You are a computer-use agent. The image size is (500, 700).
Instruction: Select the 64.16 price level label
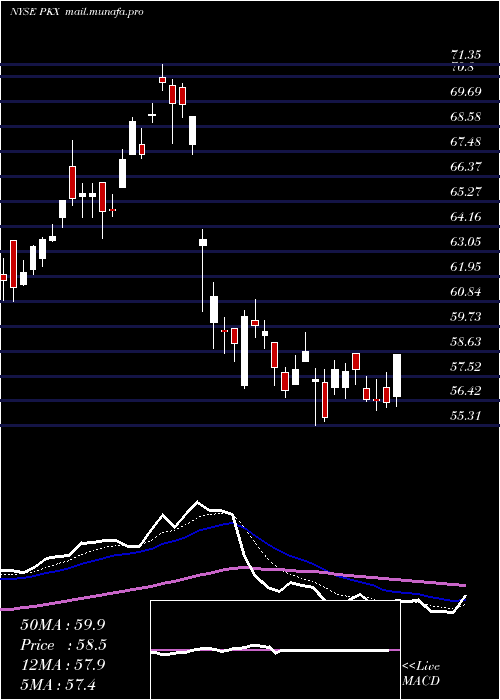tap(466, 217)
